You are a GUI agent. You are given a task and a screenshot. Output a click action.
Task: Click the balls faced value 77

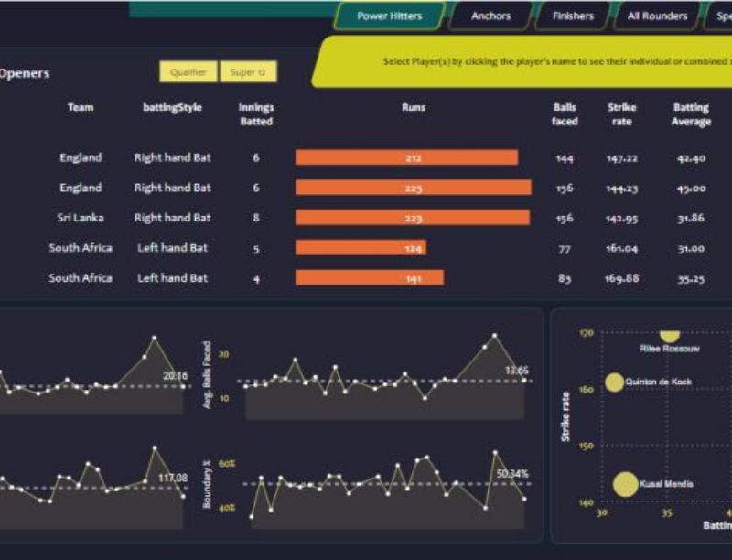565,249
